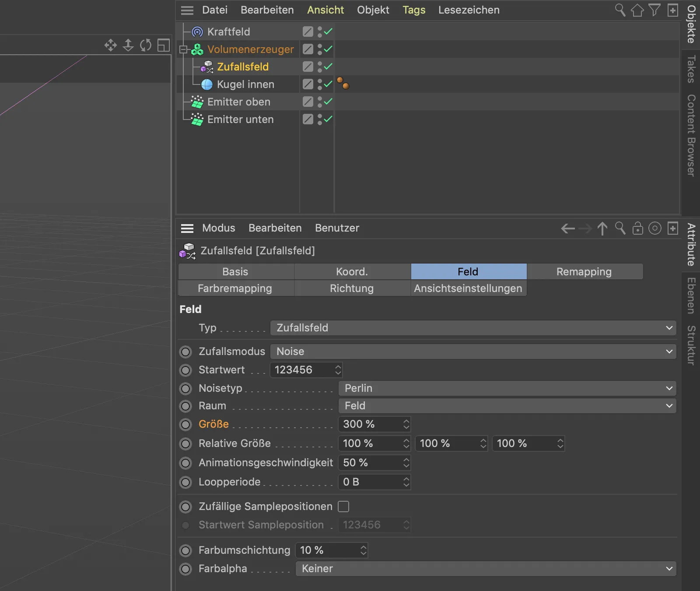This screenshot has height=591, width=700.
Task: Open the Takes side panel tab
Action: [691, 69]
